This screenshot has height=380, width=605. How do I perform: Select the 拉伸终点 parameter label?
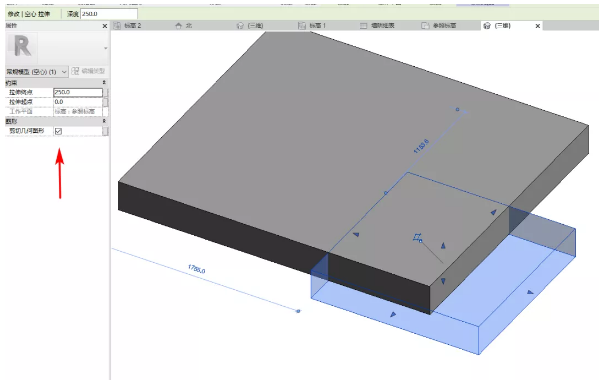(x=21, y=93)
